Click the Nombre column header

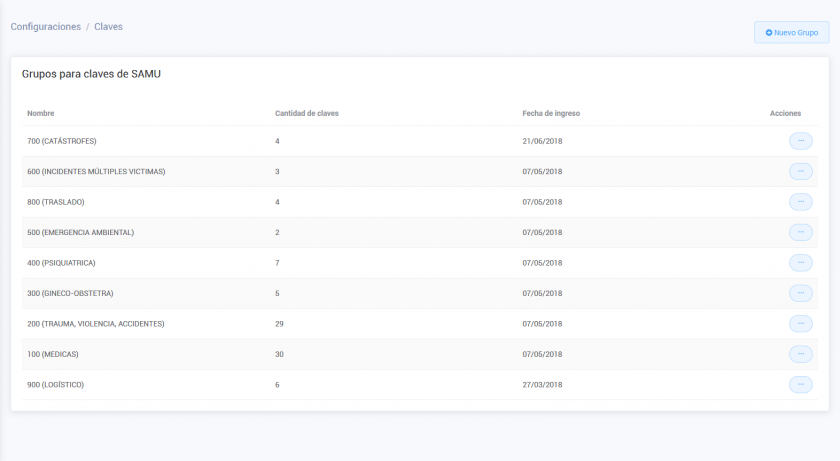coord(40,113)
